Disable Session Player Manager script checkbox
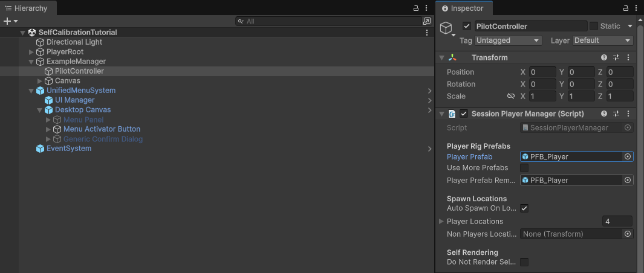644x273 pixels. (x=464, y=114)
